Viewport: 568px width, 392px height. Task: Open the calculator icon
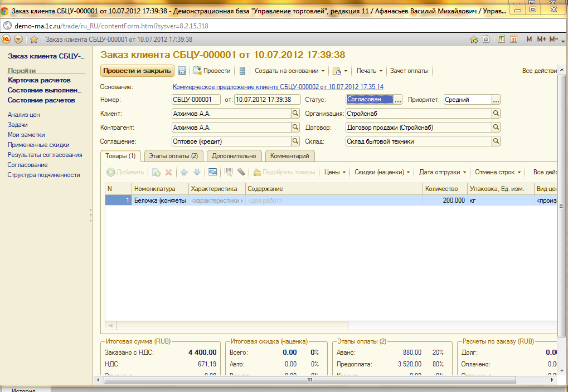pos(501,39)
